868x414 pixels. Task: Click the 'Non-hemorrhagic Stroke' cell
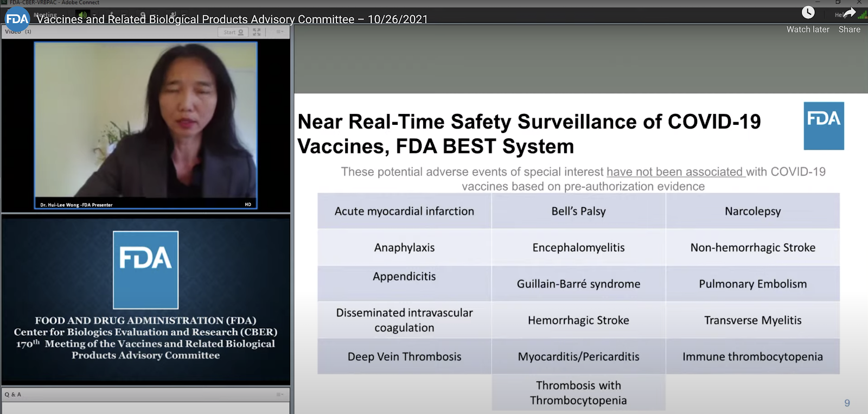pyautogui.click(x=753, y=247)
